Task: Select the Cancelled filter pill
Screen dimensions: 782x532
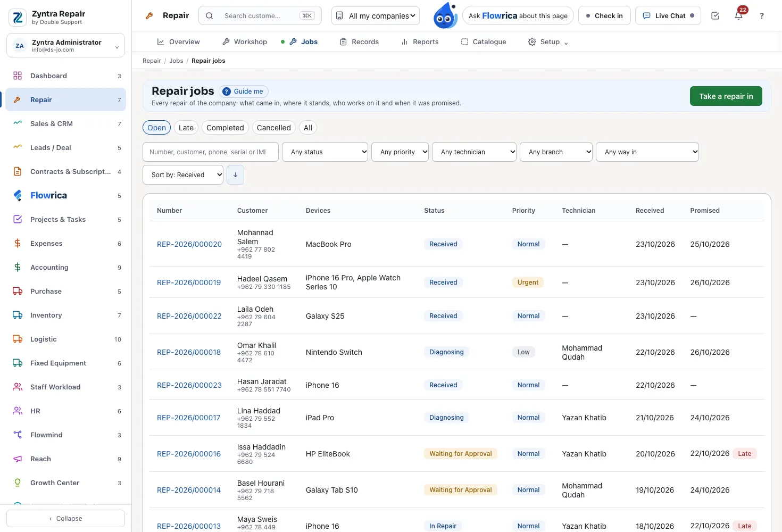Action: click(273, 128)
